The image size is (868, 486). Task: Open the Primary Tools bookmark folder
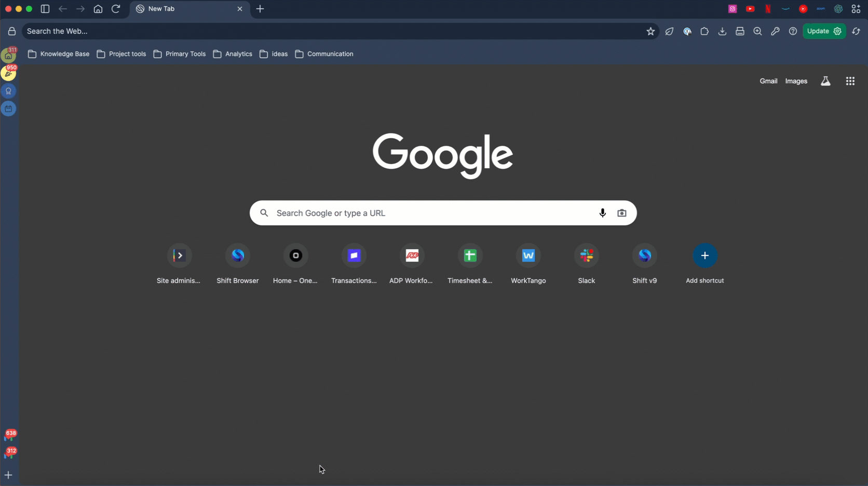(180, 54)
